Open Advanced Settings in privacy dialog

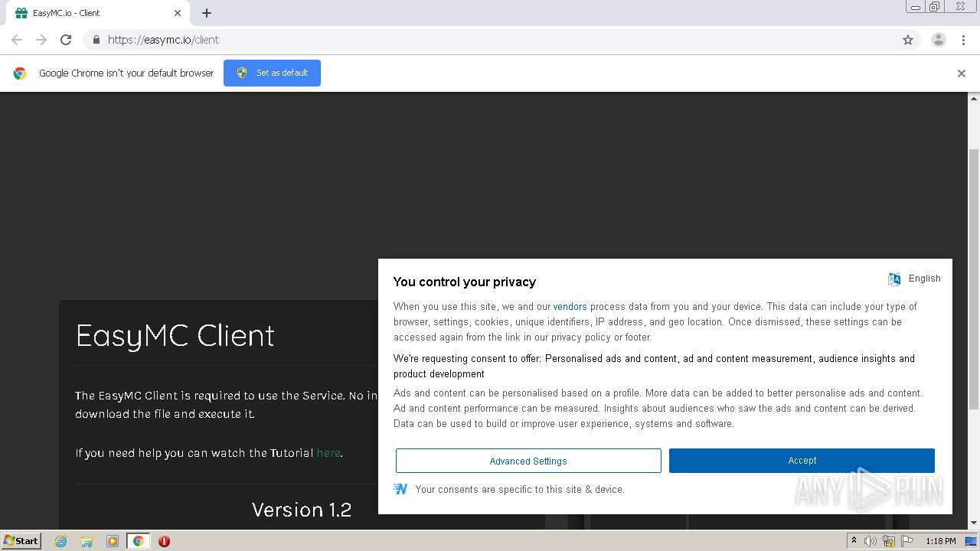[528, 461]
